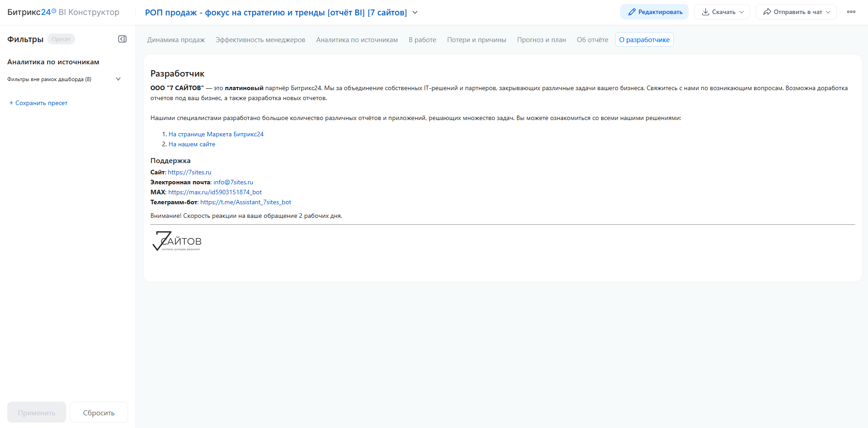The image size is (868, 428).
Task: Collapse the filters sidebar panel icon
Action: coord(122,39)
